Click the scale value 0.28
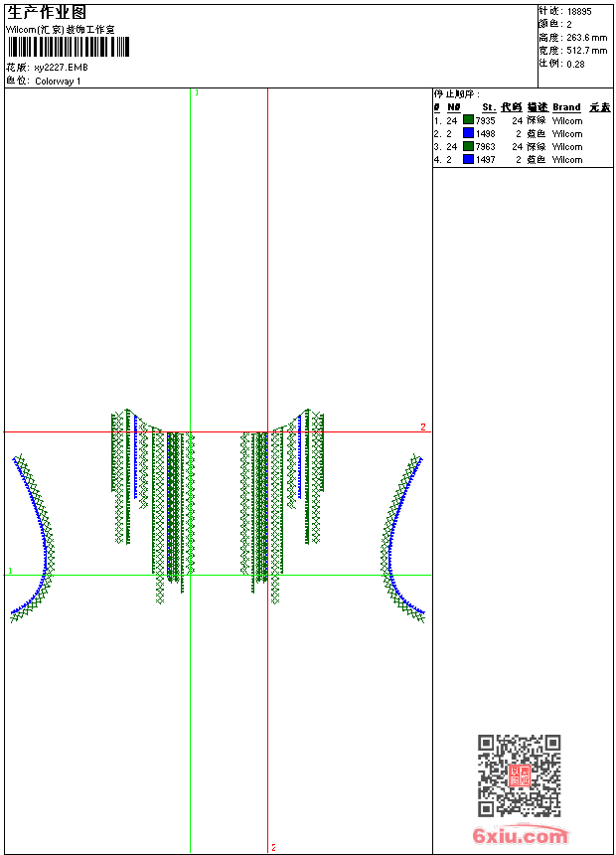The height and width of the screenshot is (855, 616). (x=575, y=63)
